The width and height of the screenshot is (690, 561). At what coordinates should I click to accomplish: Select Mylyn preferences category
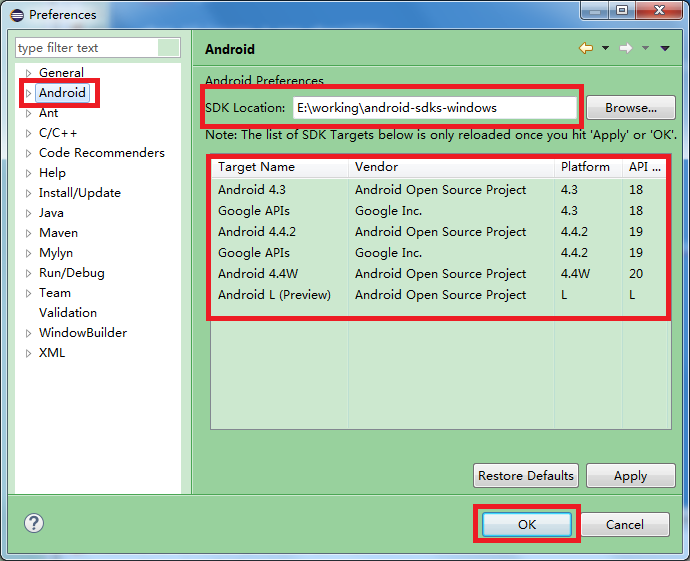pyautogui.click(x=56, y=253)
